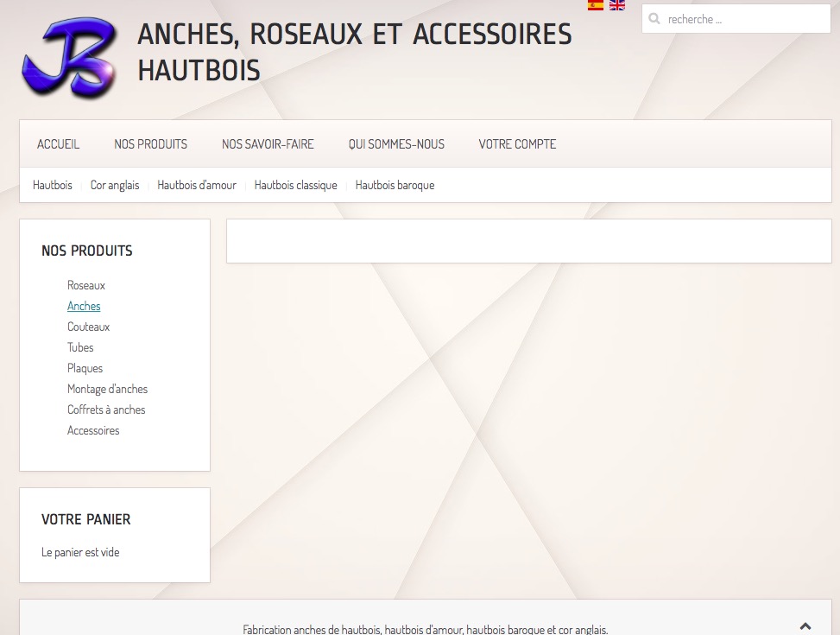The image size is (840, 635).
Task: Click the JB logo image
Action: click(x=68, y=57)
